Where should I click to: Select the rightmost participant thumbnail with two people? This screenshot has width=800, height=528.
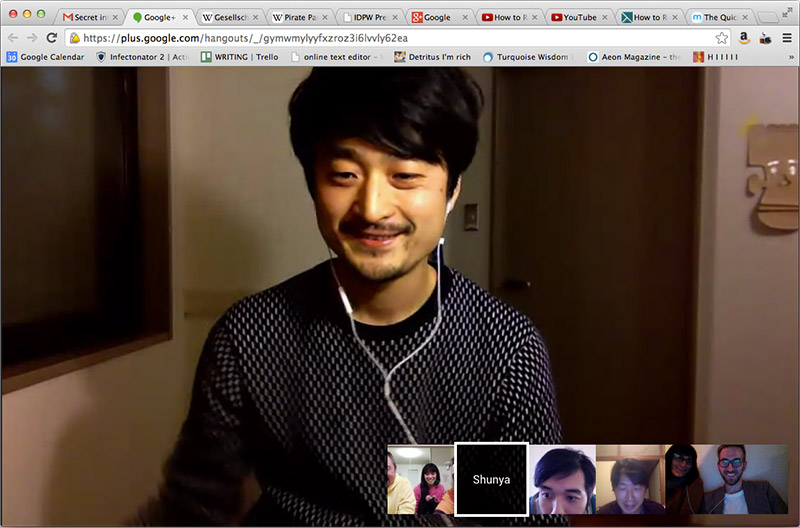731,479
